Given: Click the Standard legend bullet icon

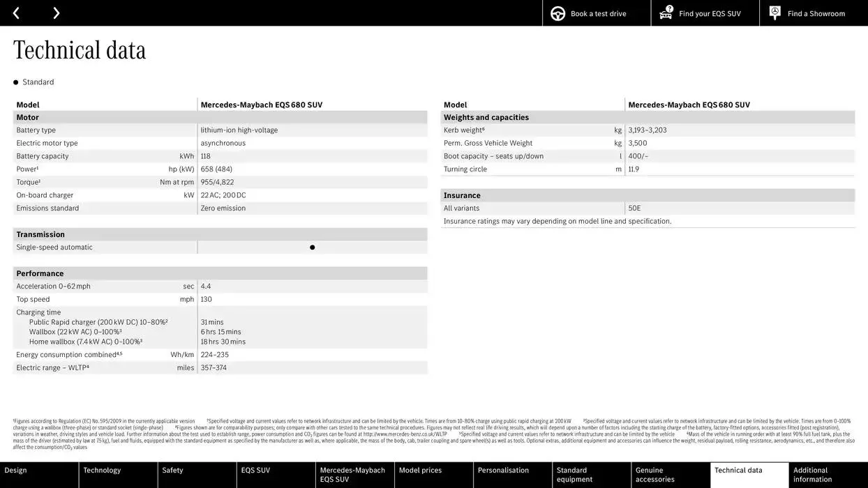Looking at the screenshot, I should pyautogui.click(x=15, y=82).
